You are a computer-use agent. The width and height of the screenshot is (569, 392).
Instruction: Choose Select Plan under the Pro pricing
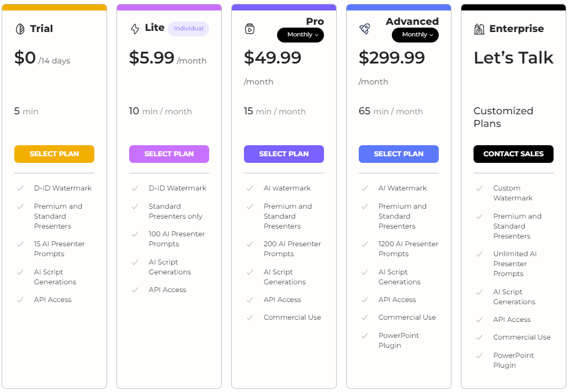284,154
